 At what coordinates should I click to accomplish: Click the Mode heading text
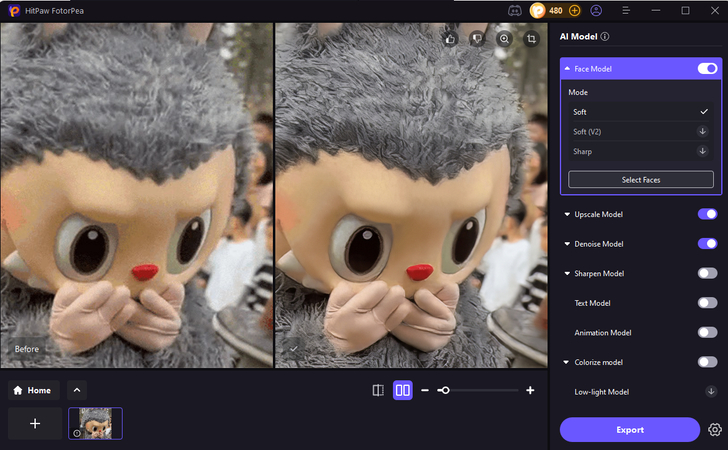point(578,92)
